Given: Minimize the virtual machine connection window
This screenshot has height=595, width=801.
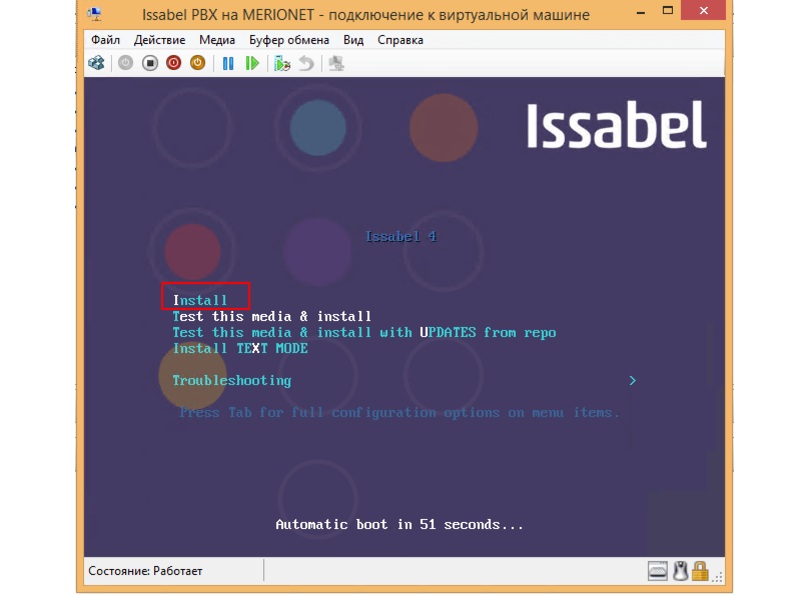Looking at the screenshot, I should point(641,11).
